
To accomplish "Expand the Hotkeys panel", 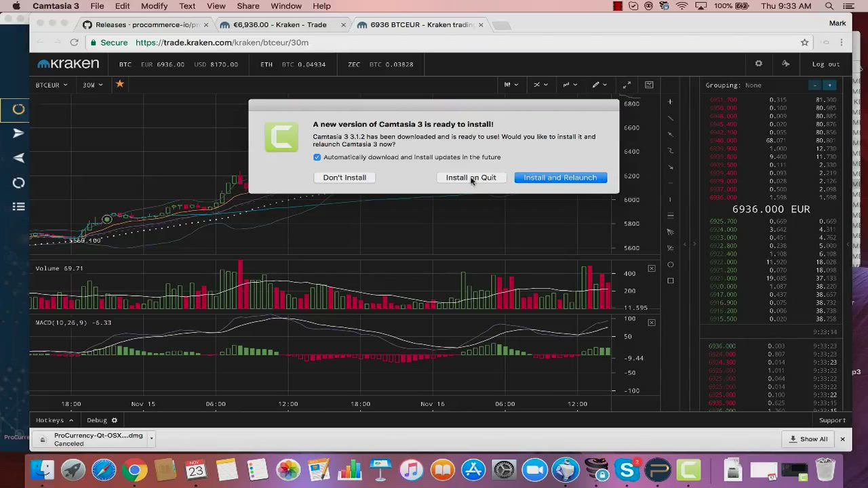I will [54, 420].
